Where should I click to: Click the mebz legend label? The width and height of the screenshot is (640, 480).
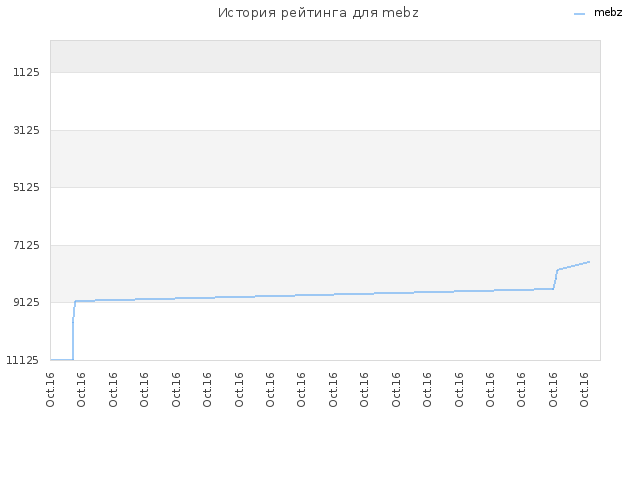608,13
